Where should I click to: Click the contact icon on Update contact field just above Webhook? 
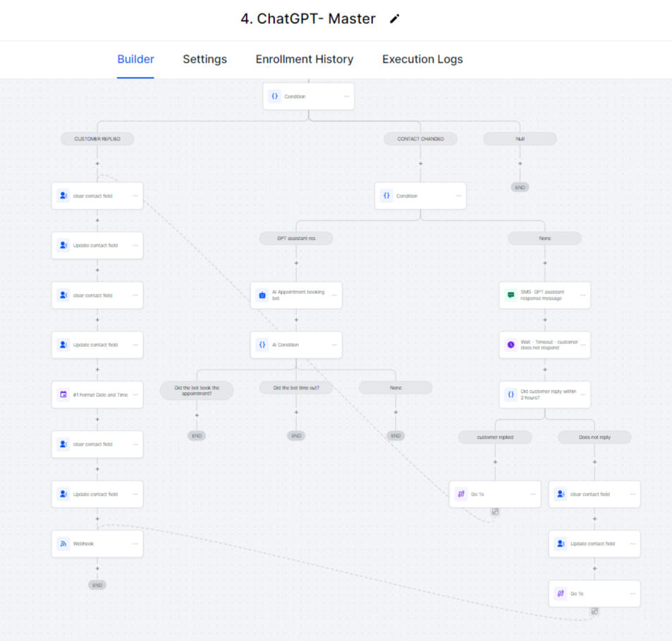[x=63, y=494]
